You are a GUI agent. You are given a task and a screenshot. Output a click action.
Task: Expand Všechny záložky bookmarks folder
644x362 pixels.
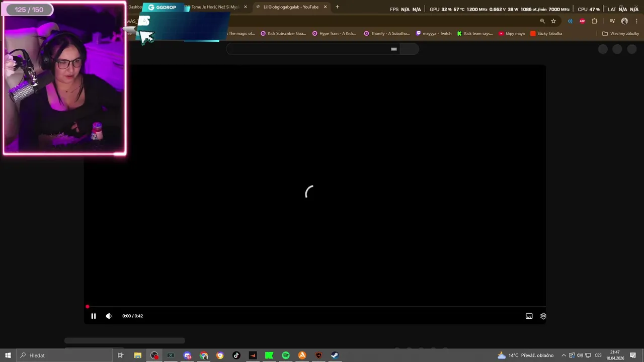(x=620, y=34)
